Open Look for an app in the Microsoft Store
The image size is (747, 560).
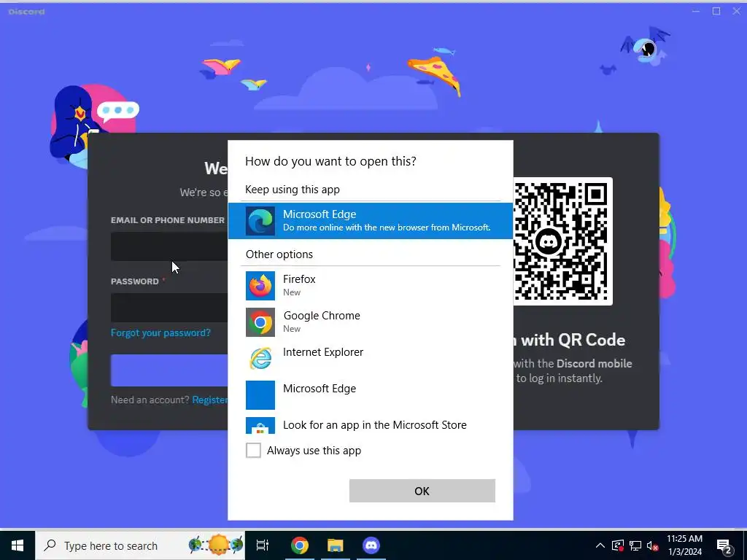370,425
